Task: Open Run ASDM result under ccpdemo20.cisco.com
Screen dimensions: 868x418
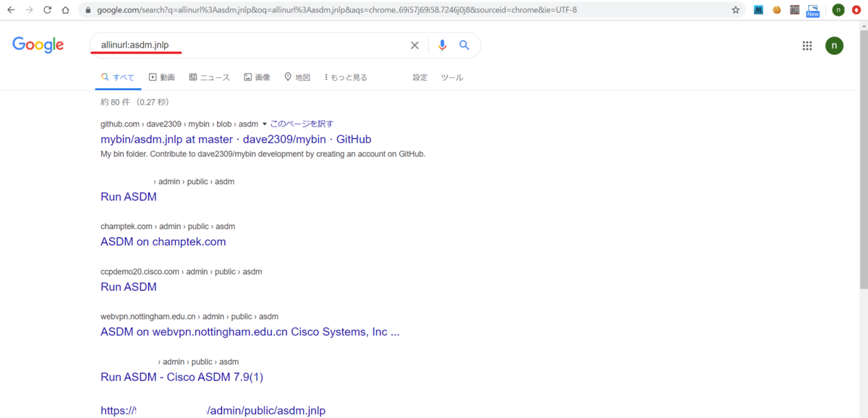Action: pos(129,286)
